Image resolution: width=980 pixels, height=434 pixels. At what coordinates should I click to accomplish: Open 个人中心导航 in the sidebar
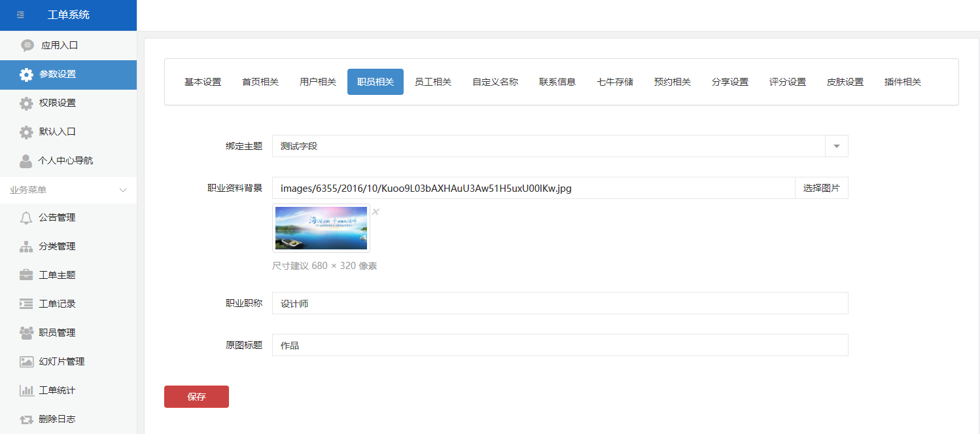68,160
